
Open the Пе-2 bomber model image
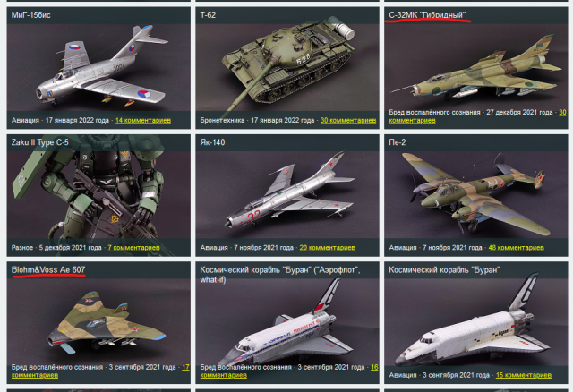(476, 195)
